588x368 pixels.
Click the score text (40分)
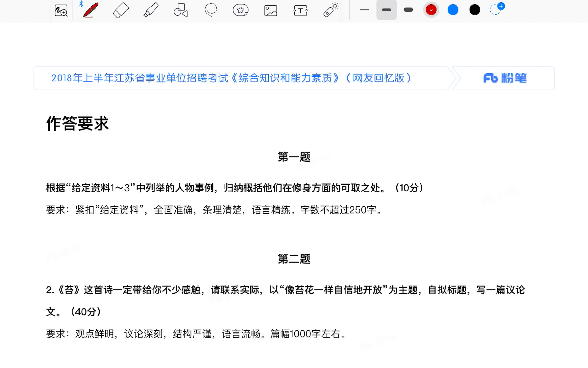point(85,312)
